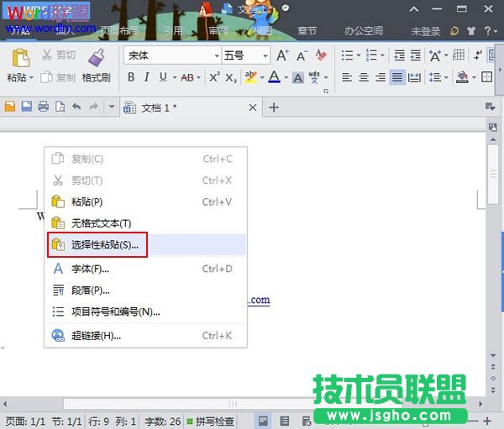Open 超链接(H)... from context menu
The height and width of the screenshot is (429, 504).
coord(146,336)
